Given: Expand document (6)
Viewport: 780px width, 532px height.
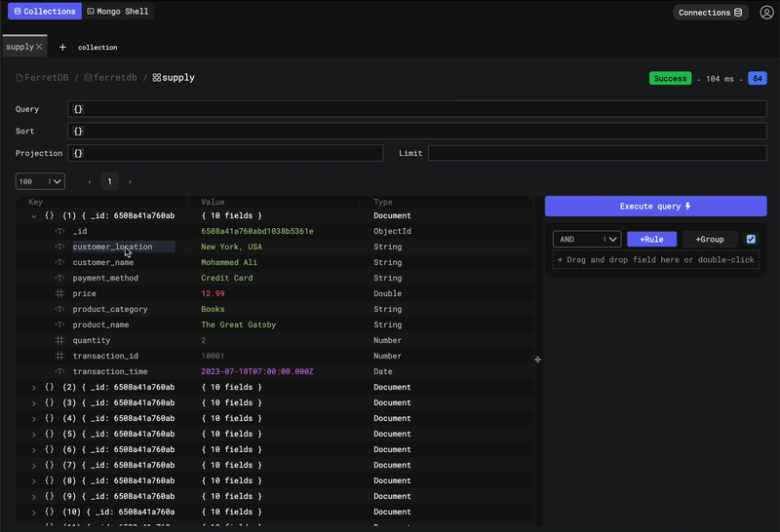Looking at the screenshot, I should 34,450.
